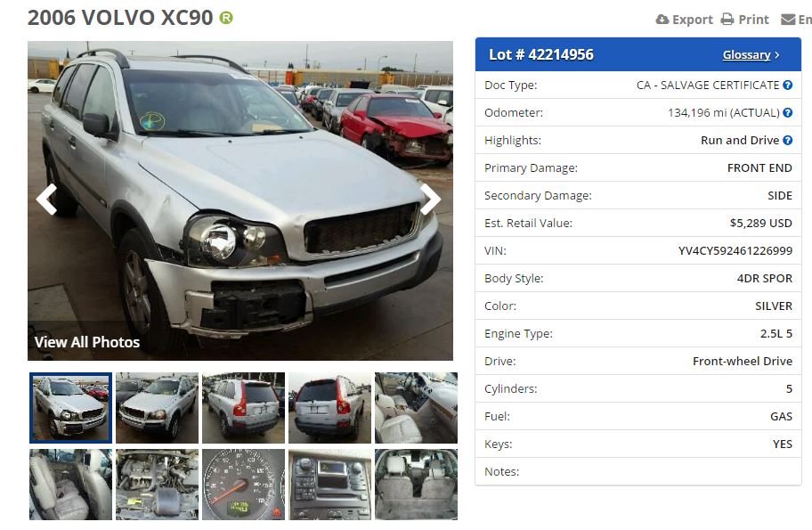Image resolution: width=812 pixels, height=530 pixels.
Task: Select the rear-left view thumbnail
Action: [x=243, y=408]
